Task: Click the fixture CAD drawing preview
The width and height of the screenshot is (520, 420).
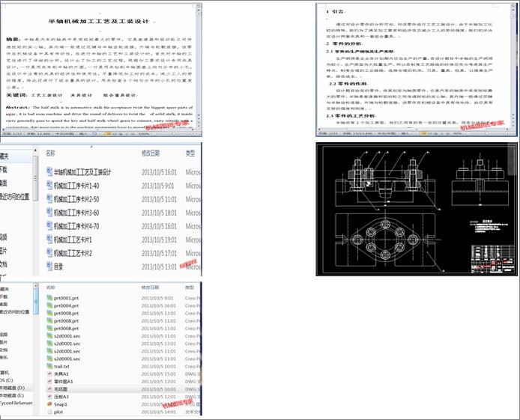Action: click(x=417, y=209)
